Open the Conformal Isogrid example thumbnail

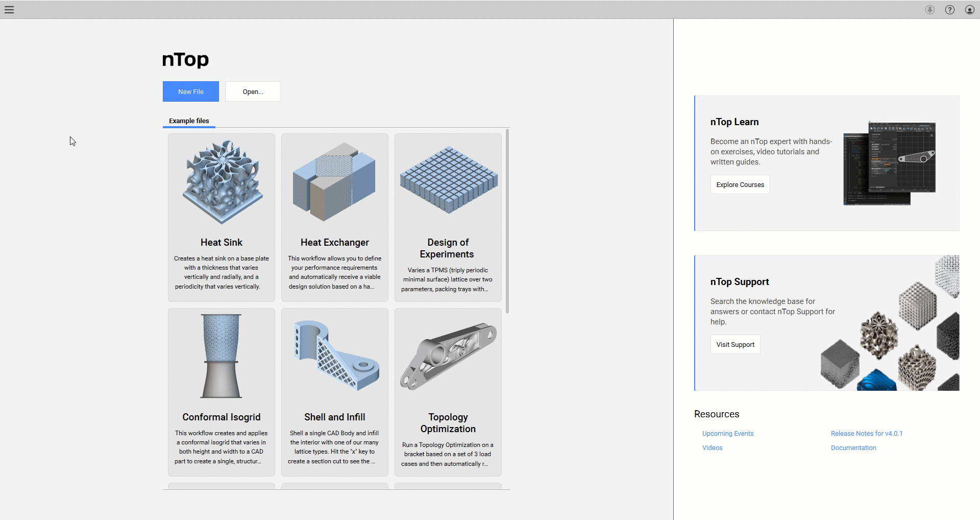click(x=222, y=356)
